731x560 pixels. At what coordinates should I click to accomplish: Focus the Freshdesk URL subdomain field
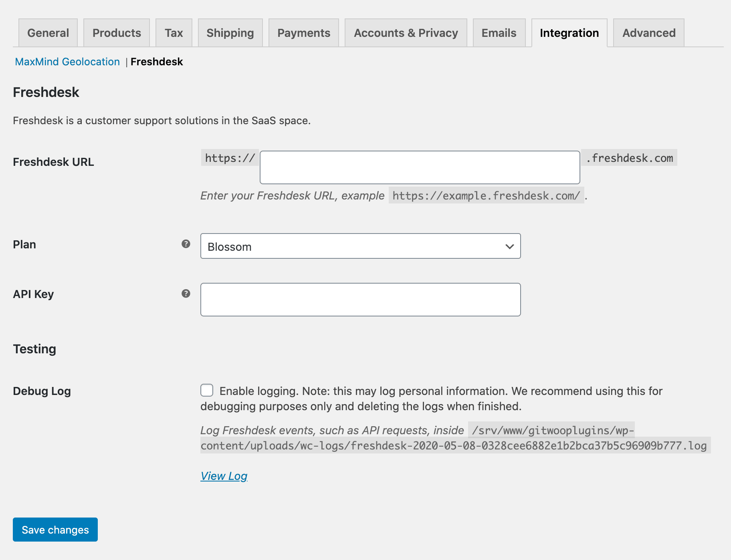point(420,167)
